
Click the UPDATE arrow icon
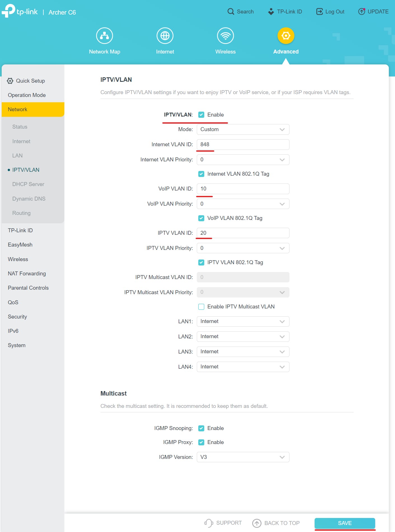tap(362, 11)
